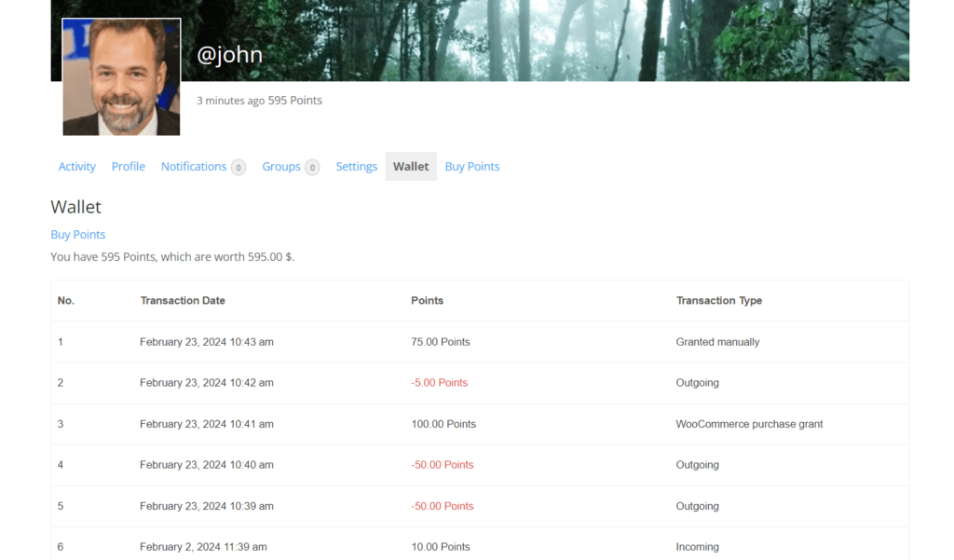Click the Transaction Date column header

tap(183, 301)
